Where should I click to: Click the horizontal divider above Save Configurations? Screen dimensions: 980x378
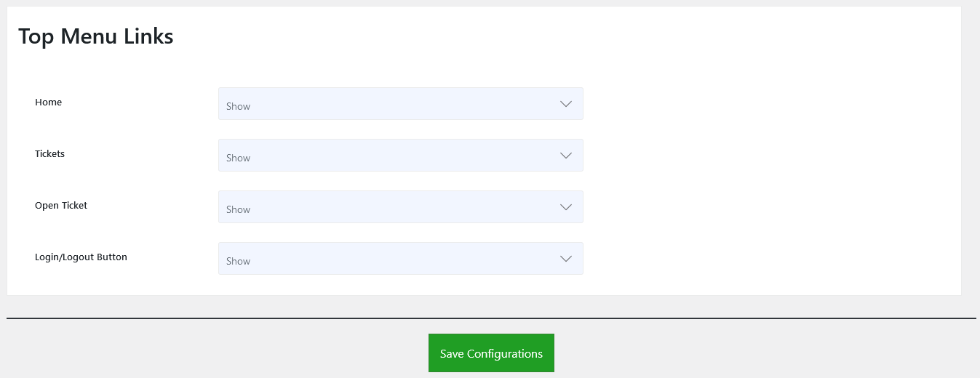click(491, 318)
